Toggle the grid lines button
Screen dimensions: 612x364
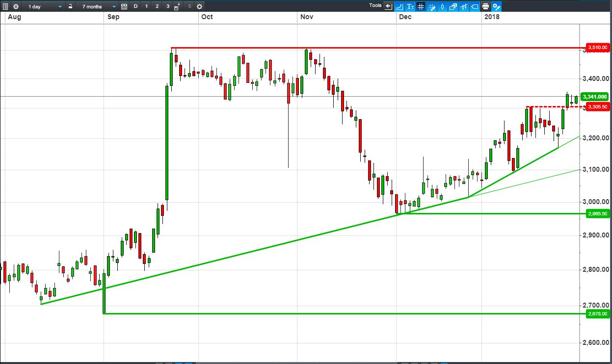[x=421, y=6]
